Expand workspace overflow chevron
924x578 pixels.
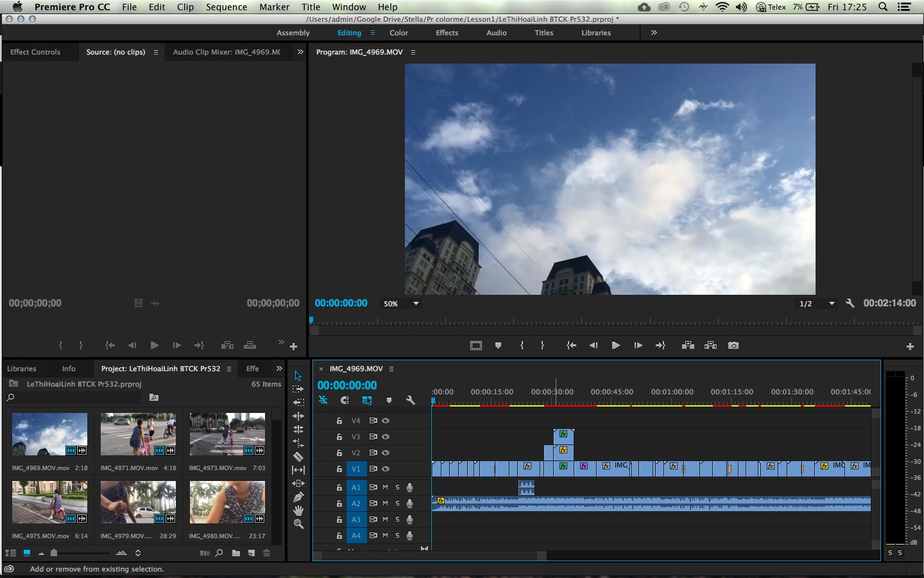[654, 33]
